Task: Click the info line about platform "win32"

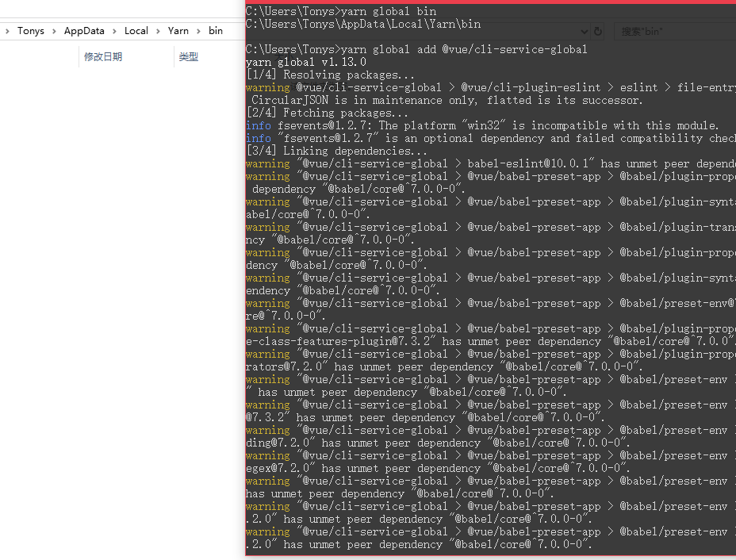Action: tap(482, 125)
